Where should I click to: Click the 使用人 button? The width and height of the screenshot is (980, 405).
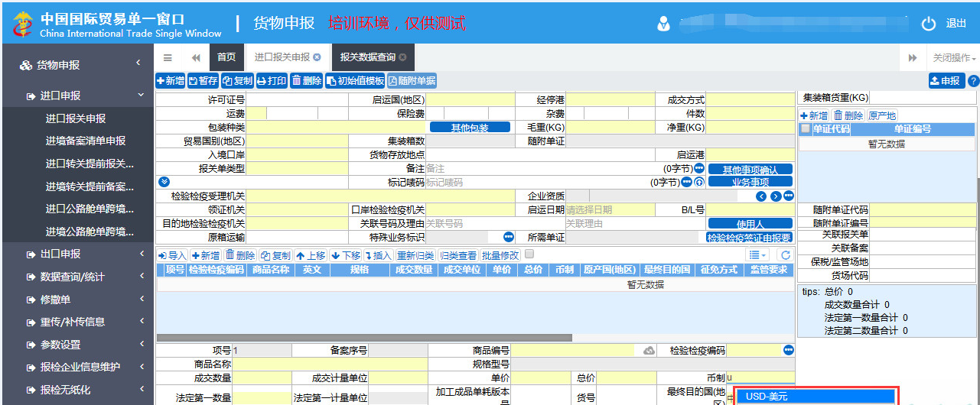point(750,224)
